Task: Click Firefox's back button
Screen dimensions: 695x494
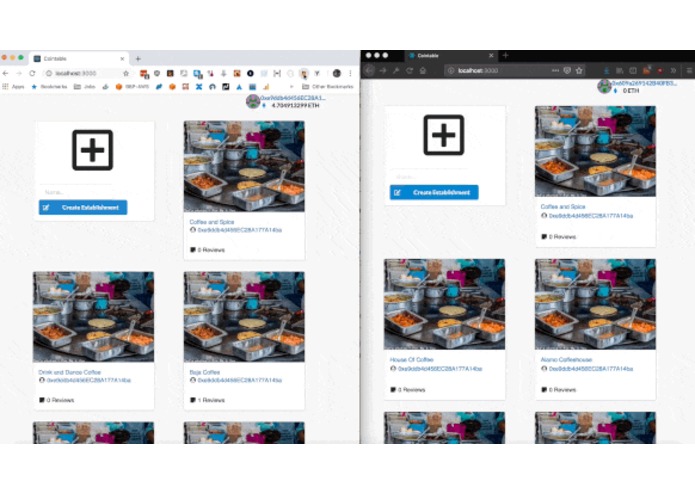Action: tap(369, 70)
